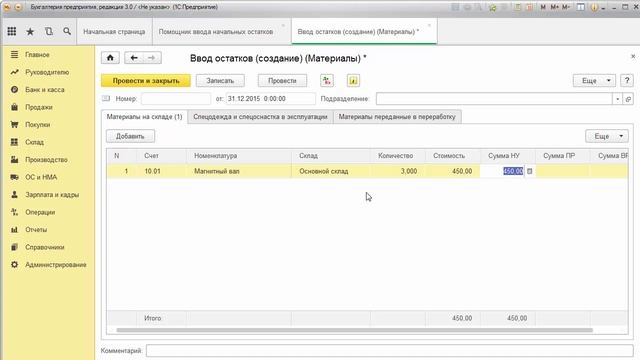The height and width of the screenshot is (360, 640).
Task: Click the Подразделение input field
Action: click(494, 99)
